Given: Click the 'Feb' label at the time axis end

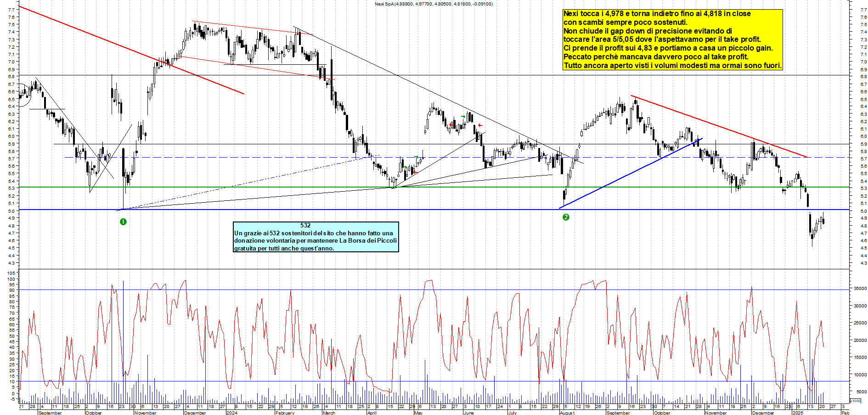Looking at the screenshot, I should click(845, 413).
